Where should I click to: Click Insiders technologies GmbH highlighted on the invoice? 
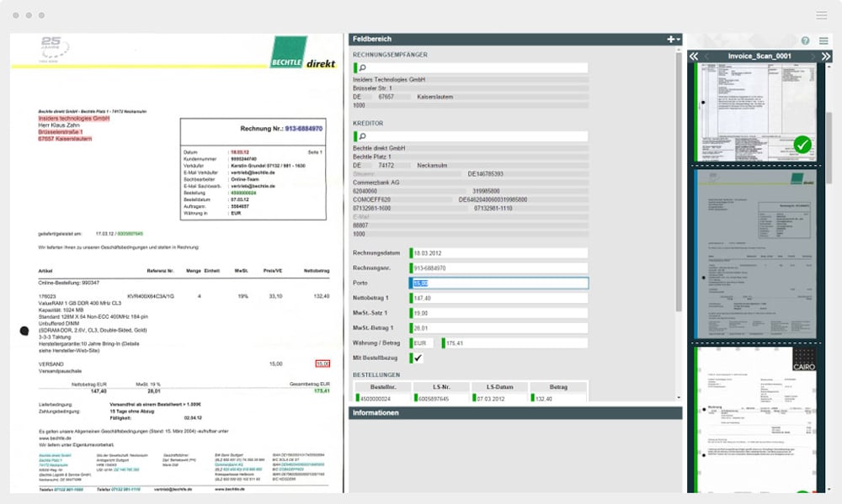73,118
